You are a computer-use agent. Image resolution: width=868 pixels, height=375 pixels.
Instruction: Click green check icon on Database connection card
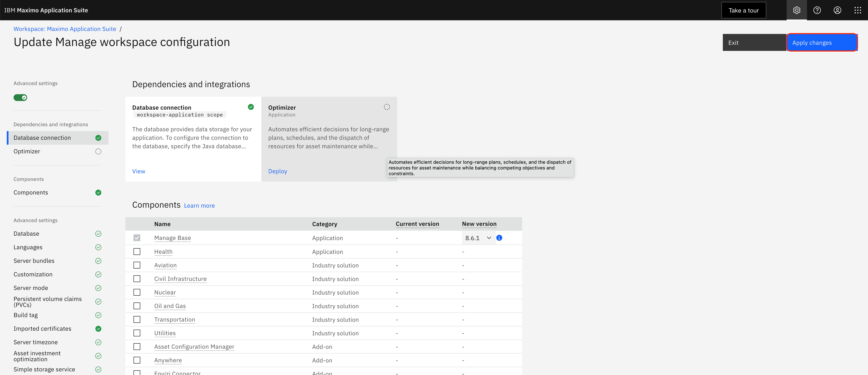[251, 107]
